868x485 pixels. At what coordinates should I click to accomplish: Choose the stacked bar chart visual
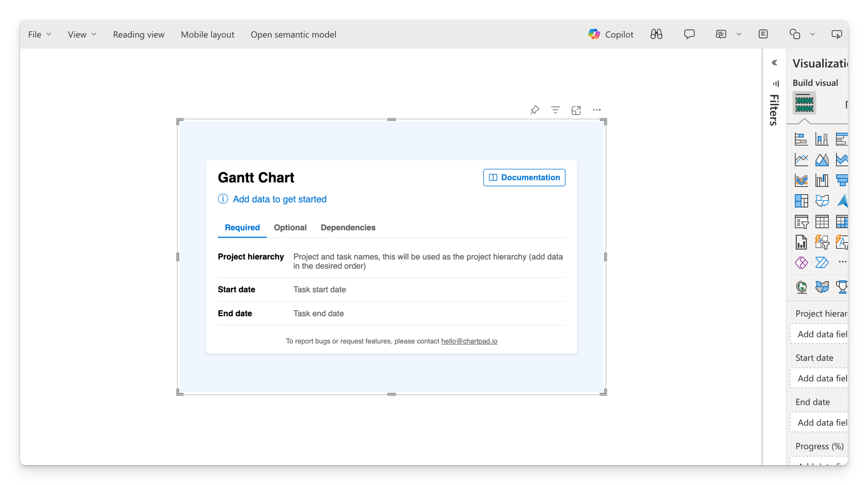pyautogui.click(x=801, y=139)
